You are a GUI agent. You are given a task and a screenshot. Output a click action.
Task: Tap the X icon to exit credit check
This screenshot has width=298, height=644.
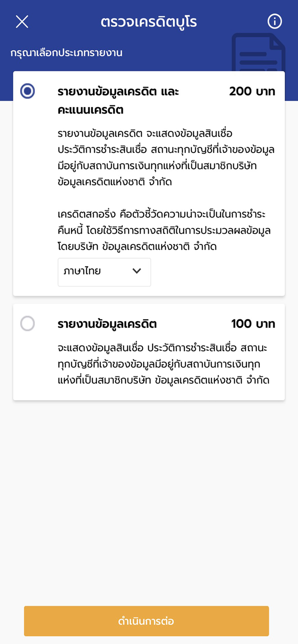tap(22, 21)
